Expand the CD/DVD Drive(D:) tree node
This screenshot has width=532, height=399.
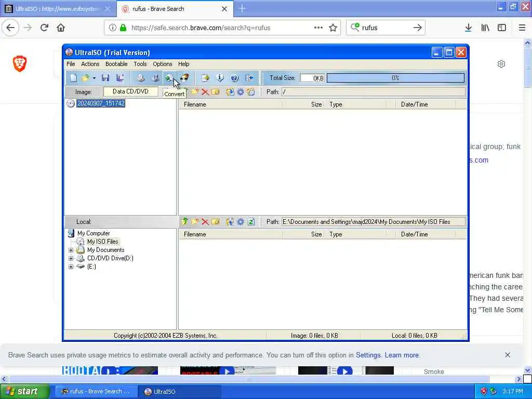point(71,258)
